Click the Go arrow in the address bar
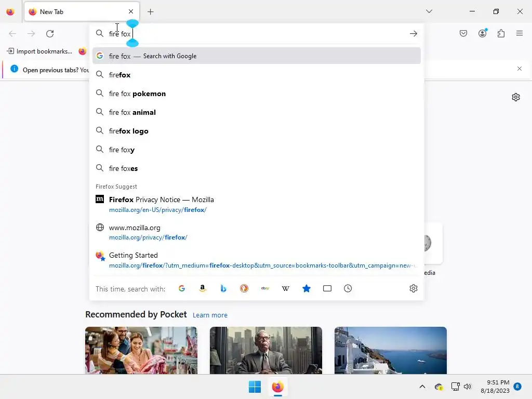Image resolution: width=532 pixels, height=399 pixels. pyautogui.click(x=413, y=34)
